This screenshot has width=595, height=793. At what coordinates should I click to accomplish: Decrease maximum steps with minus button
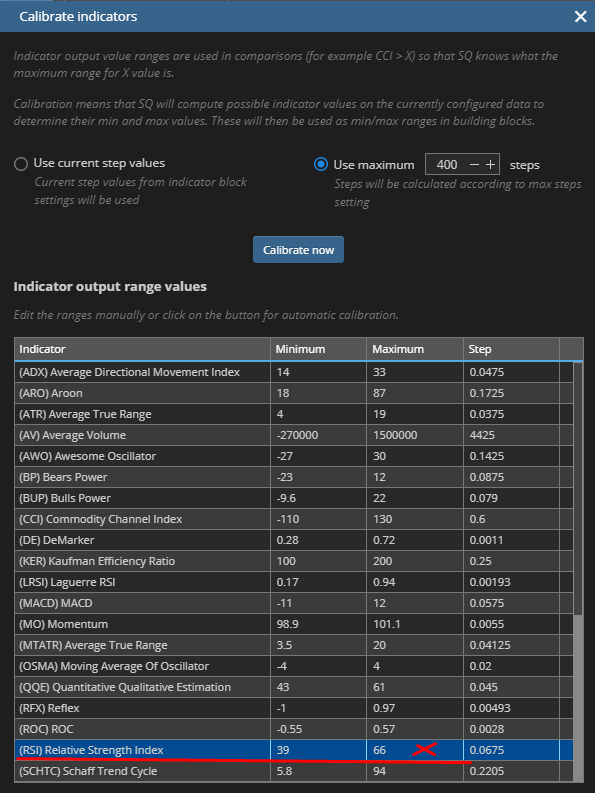coord(474,164)
